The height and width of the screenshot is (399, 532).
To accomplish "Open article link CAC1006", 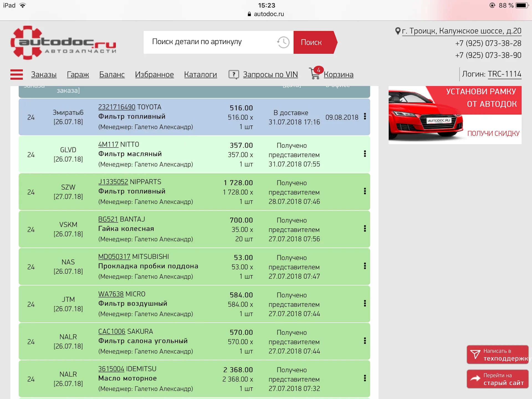I will point(112,331).
